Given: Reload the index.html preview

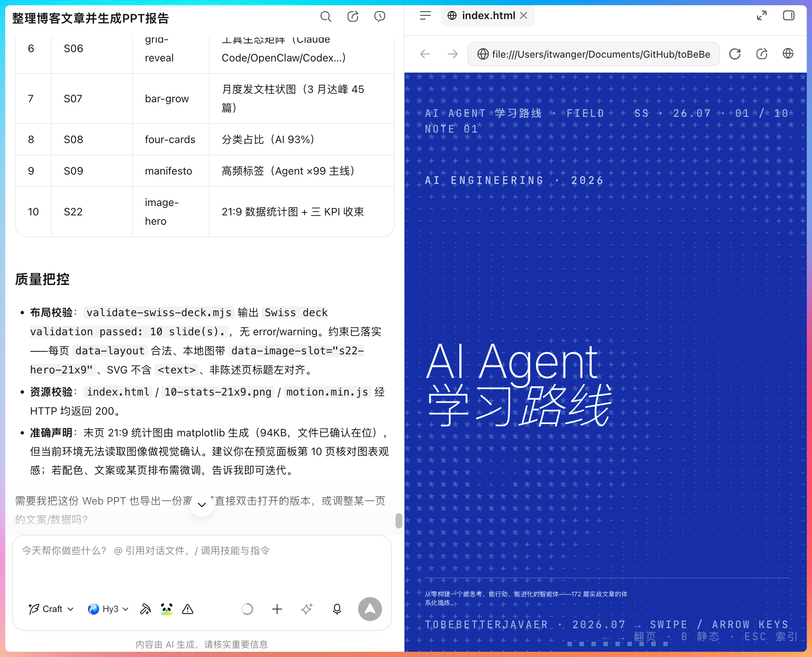Looking at the screenshot, I should coord(735,54).
